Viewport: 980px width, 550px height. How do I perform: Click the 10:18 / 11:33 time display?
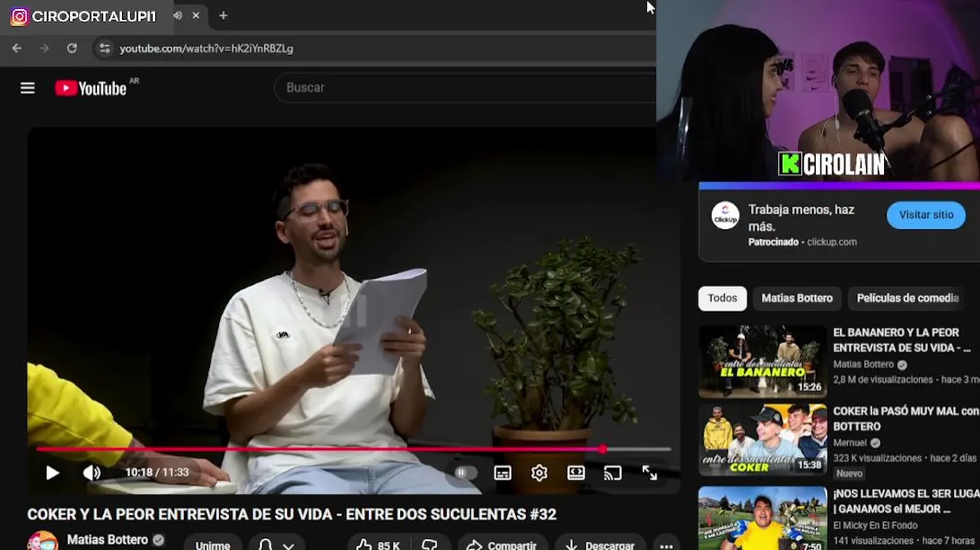(x=156, y=473)
